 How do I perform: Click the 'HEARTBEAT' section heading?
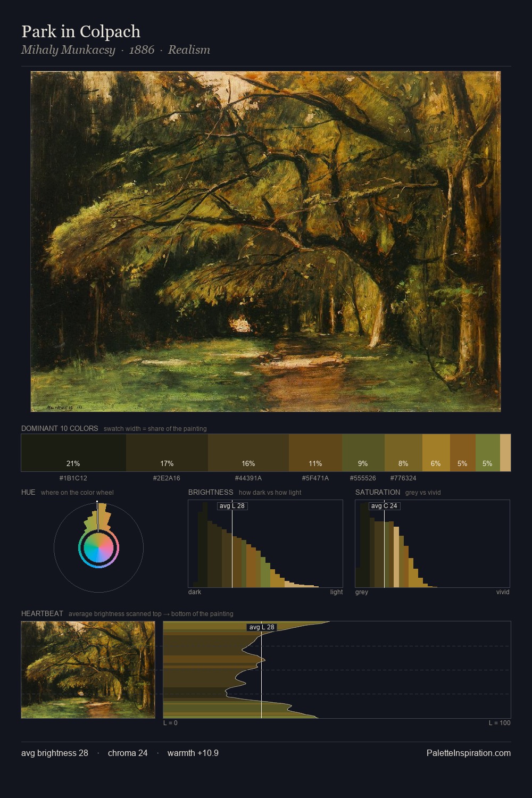point(42,613)
